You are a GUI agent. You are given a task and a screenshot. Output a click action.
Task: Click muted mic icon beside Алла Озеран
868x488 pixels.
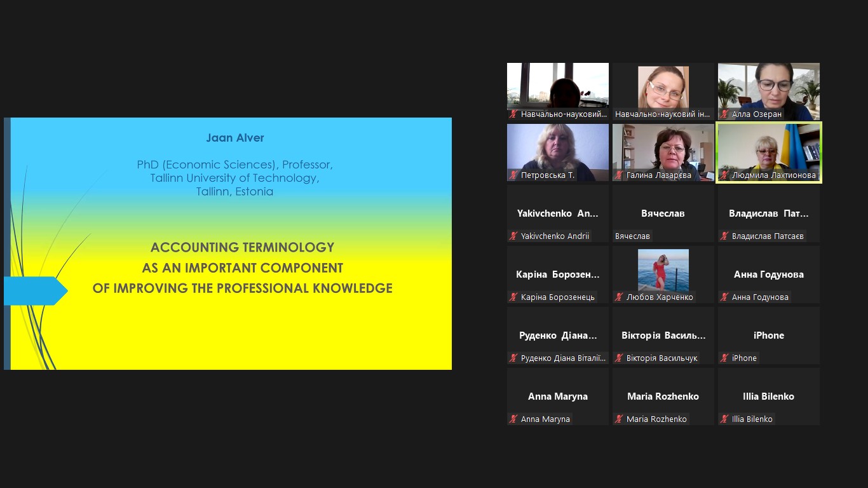[x=724, y=114]
